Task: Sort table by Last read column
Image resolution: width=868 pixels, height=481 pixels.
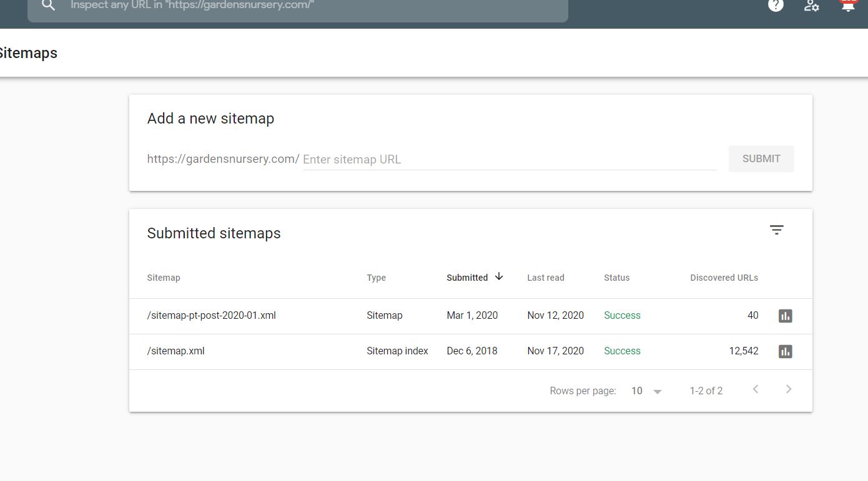Action: click(545, 278)
